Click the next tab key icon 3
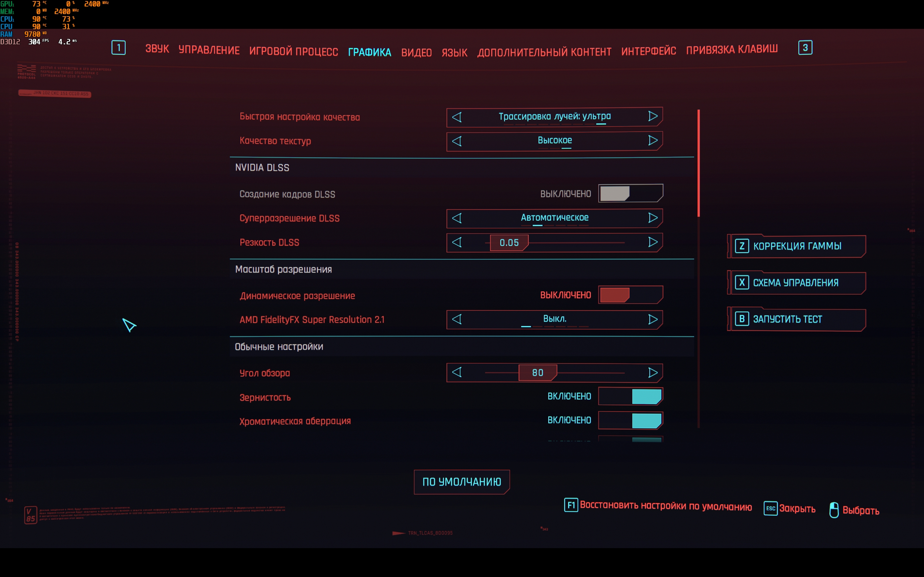Image resolution: width=924 pixels, height=577 pixels. [x=805, y=48]
